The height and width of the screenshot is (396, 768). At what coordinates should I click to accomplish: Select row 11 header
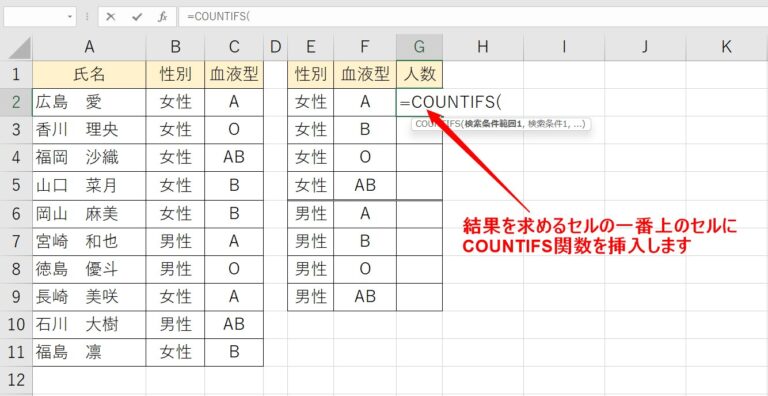coord(16,352)
